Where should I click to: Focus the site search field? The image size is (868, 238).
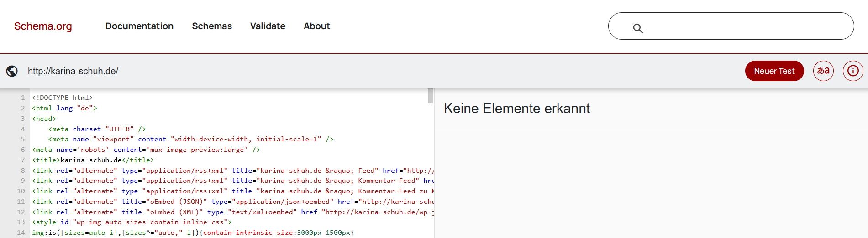[731, 26]
